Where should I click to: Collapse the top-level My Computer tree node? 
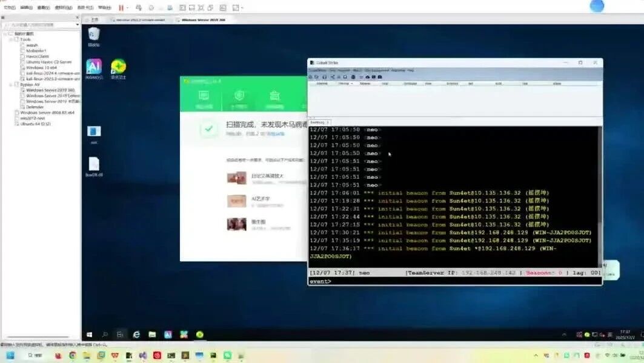[x=5, y=34]
